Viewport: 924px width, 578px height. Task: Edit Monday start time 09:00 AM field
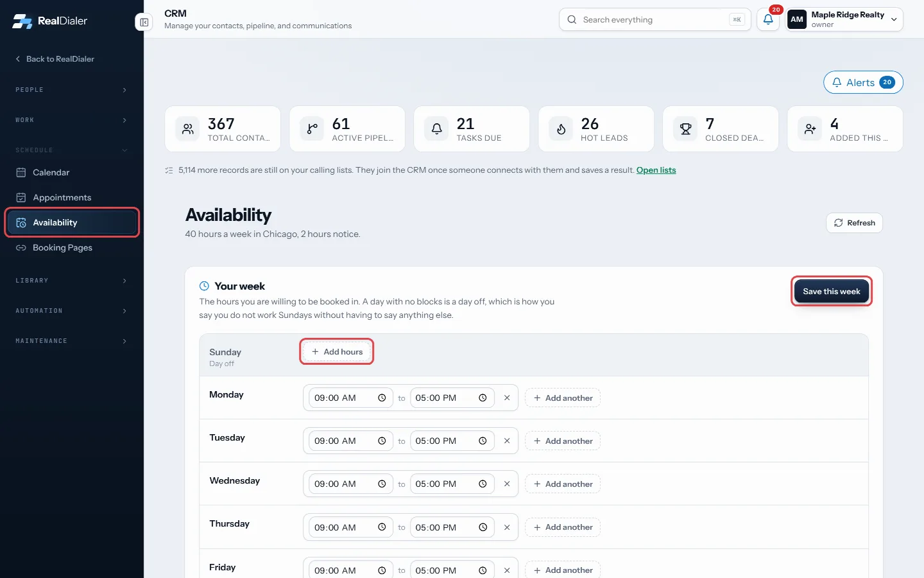click(x=350, y=398)
